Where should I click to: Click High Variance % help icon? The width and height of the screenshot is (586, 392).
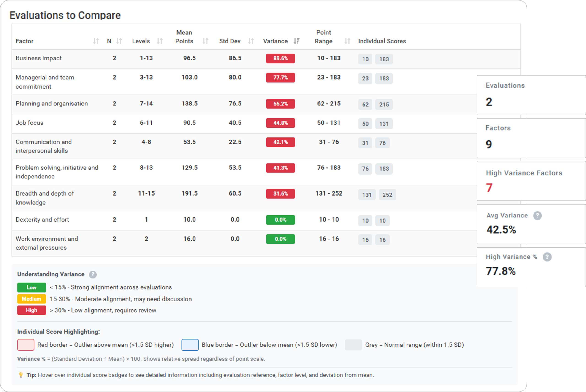547,257
